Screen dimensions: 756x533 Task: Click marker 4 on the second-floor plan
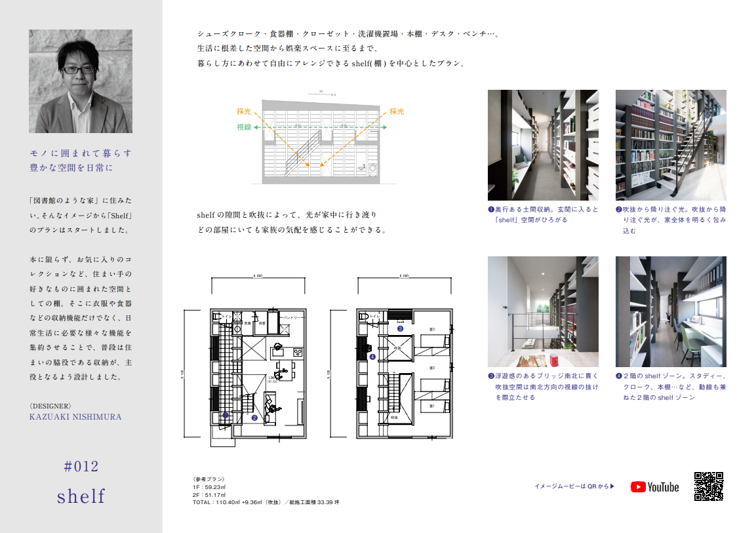(x=372, y=357)
